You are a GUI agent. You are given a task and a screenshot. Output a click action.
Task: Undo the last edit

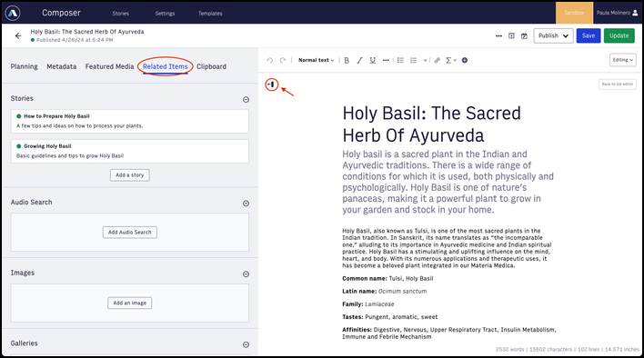click(270, 60)
